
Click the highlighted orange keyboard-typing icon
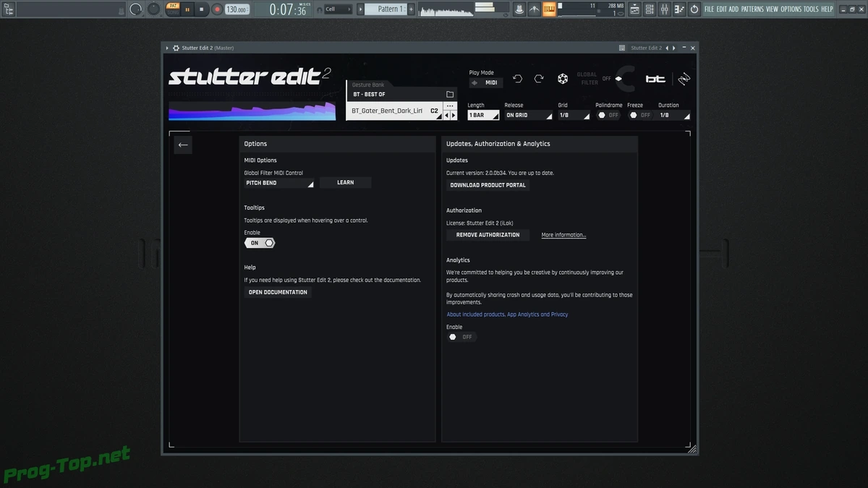(550, 9)
